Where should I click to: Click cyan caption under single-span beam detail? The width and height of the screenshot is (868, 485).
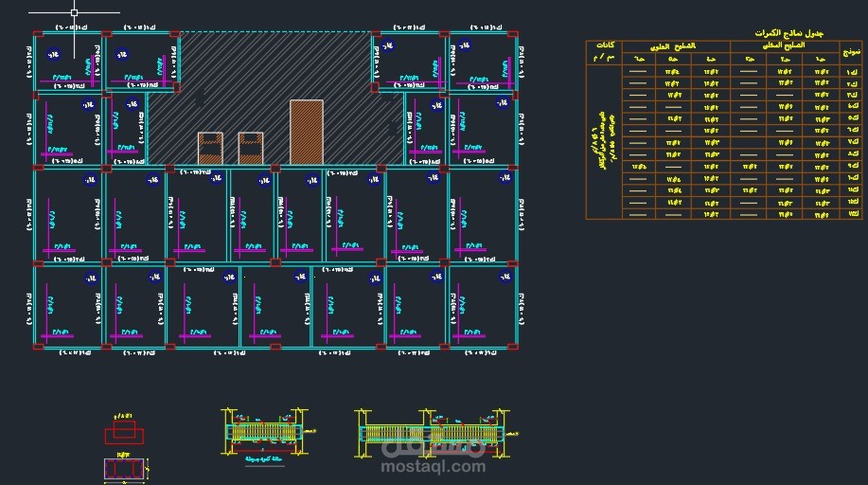pos(265,459)
